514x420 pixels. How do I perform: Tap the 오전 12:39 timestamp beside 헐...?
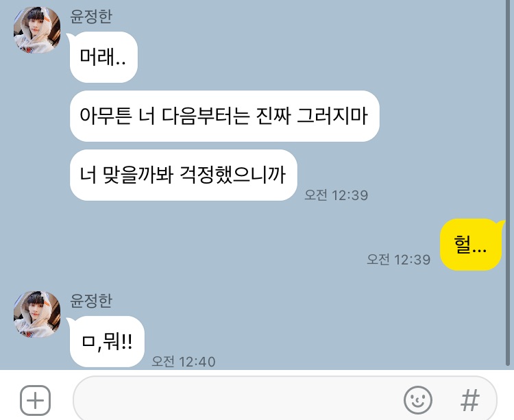click(398, 260)
